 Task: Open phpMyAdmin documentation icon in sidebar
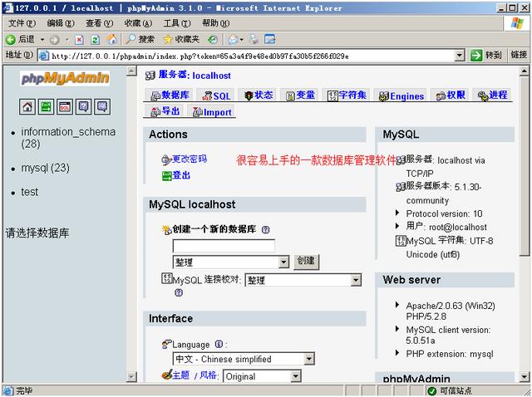(x=83, y=107)
